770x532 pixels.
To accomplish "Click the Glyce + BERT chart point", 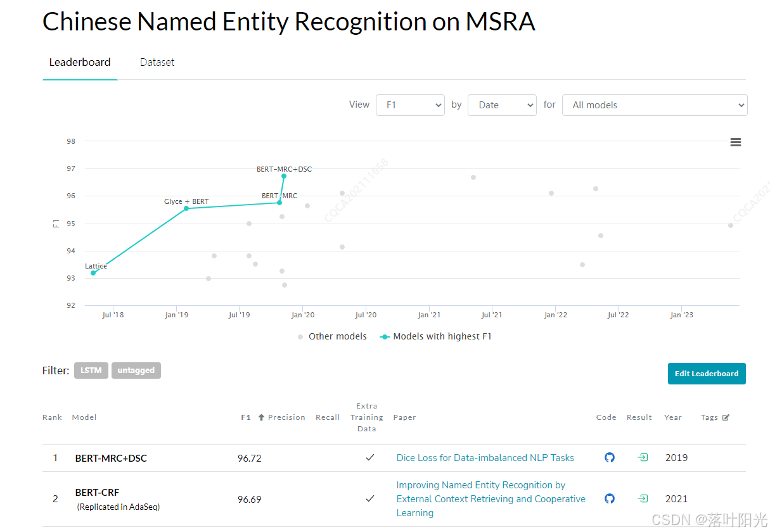I will coord(186,208).
